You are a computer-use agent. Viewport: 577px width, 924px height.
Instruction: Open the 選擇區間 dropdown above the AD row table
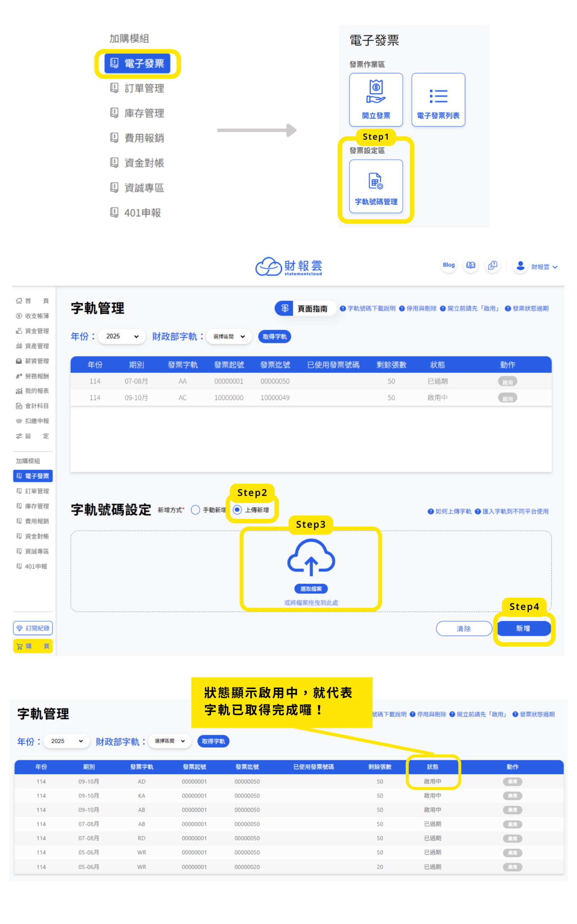(x=169, y=741)
